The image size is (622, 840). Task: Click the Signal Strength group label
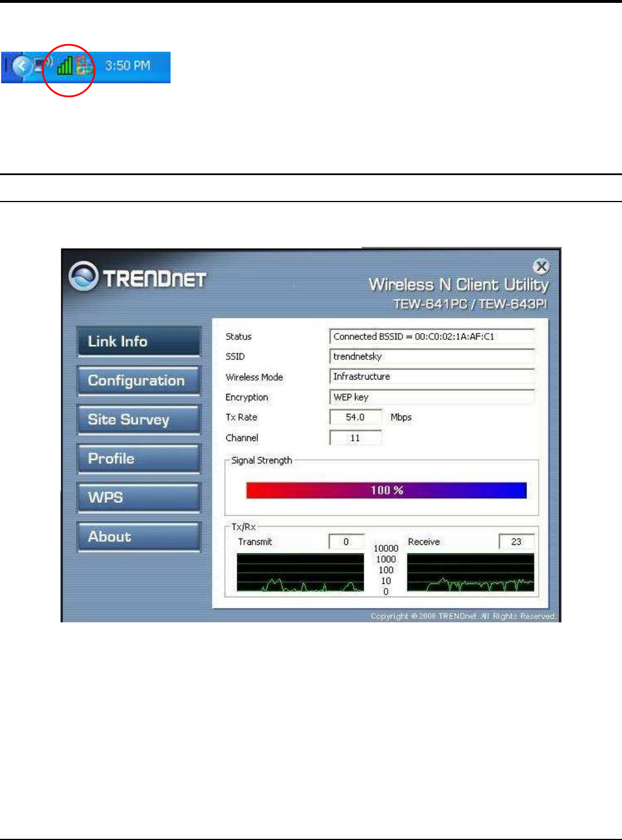(261, 460)
